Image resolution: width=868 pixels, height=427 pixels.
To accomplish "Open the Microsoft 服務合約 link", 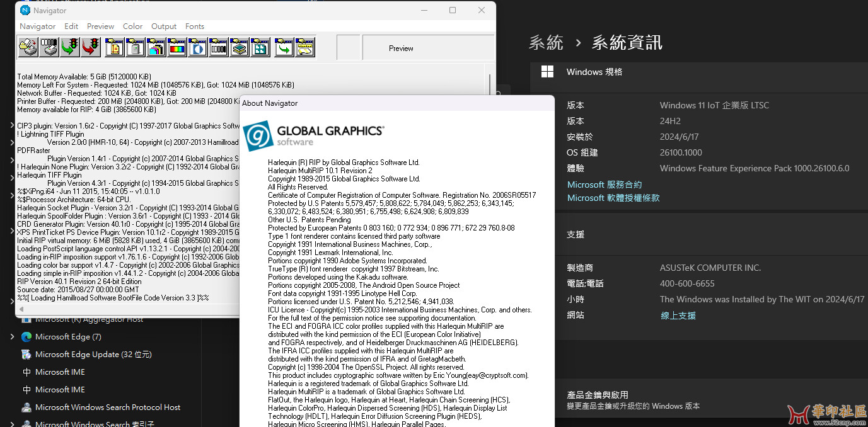I will click(x=605, y=185).
